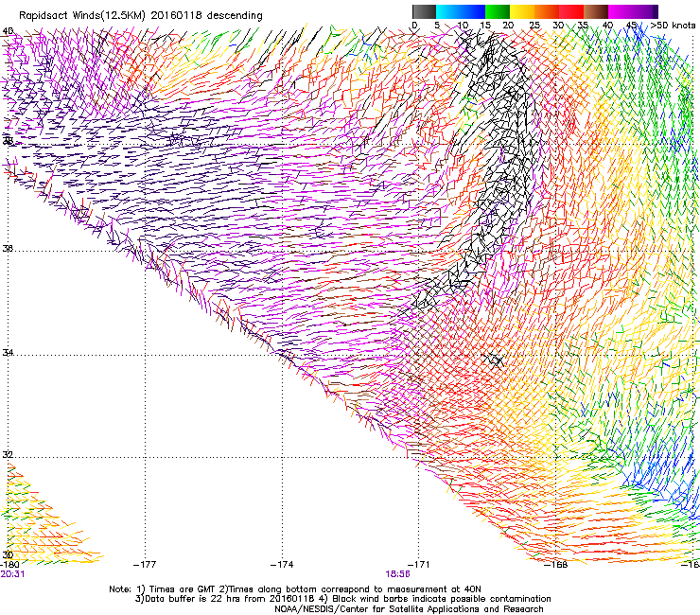Screen dimensions: 700x615
Task: Click the legend scale value "25"
Action: (534, 25)
